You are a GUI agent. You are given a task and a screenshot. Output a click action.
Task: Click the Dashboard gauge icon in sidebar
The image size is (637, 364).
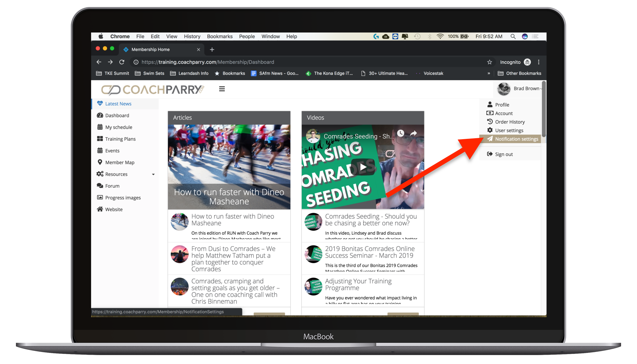100,115
